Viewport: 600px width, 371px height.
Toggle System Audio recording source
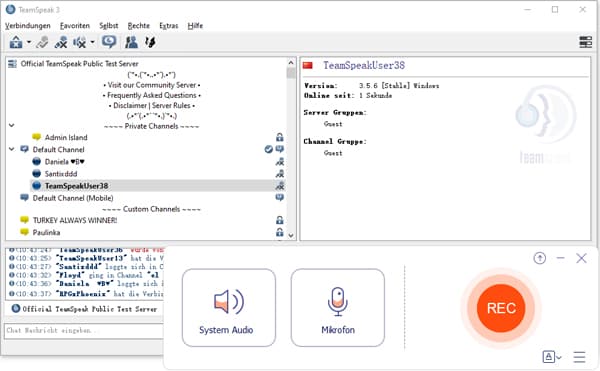point(229,308)
